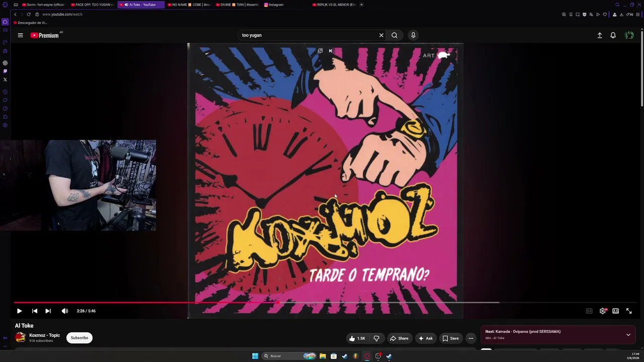The image size is (644, 362).
Task: Open File Explorer from the taskbar
Action: pos(323,356)
